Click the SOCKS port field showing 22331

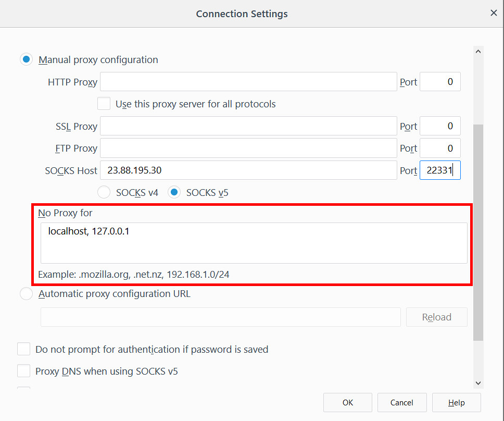[440, 170]
